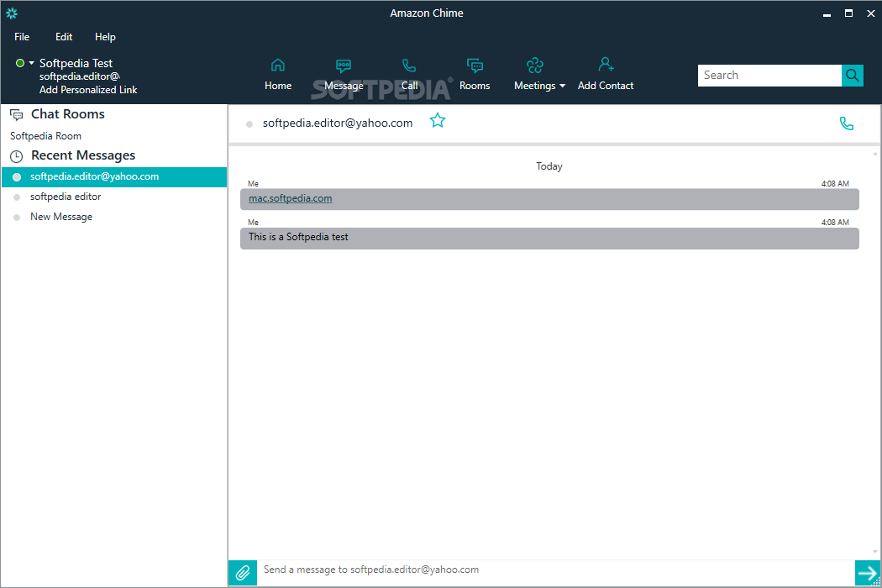Click the search magnifier button
The image size is (882, 588).
(853, 76)
